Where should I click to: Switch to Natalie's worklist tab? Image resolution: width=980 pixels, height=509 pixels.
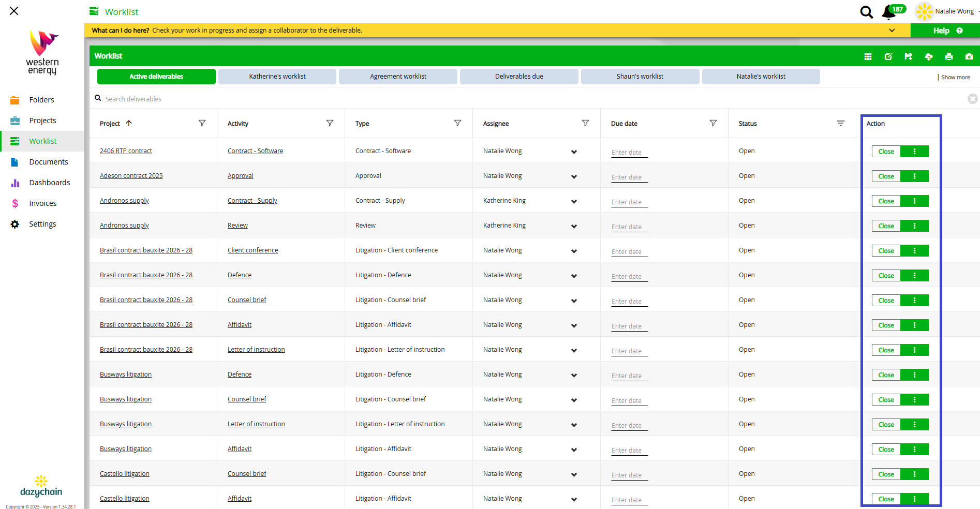[761, 77]
